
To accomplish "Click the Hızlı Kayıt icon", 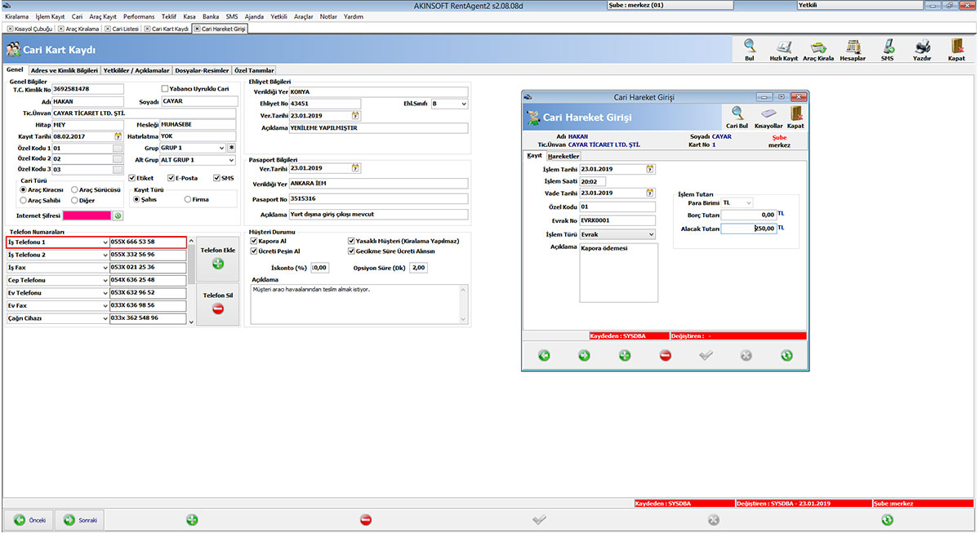I will pyautogui.click(x=786, y=51).
